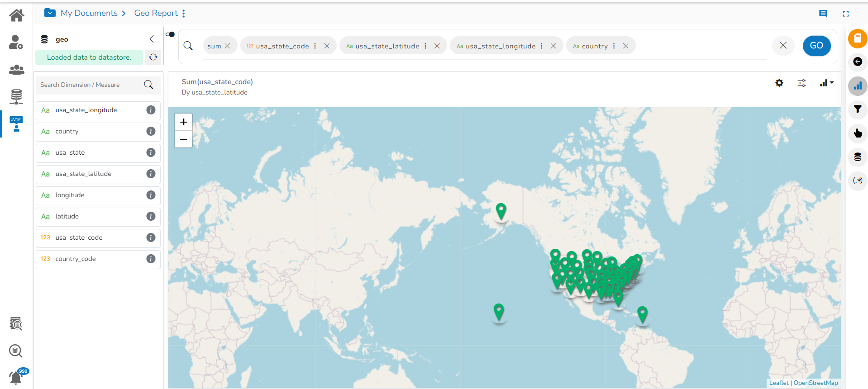Zoom in on the map
The height and width of the screenshot is (389, 868).
183,122
